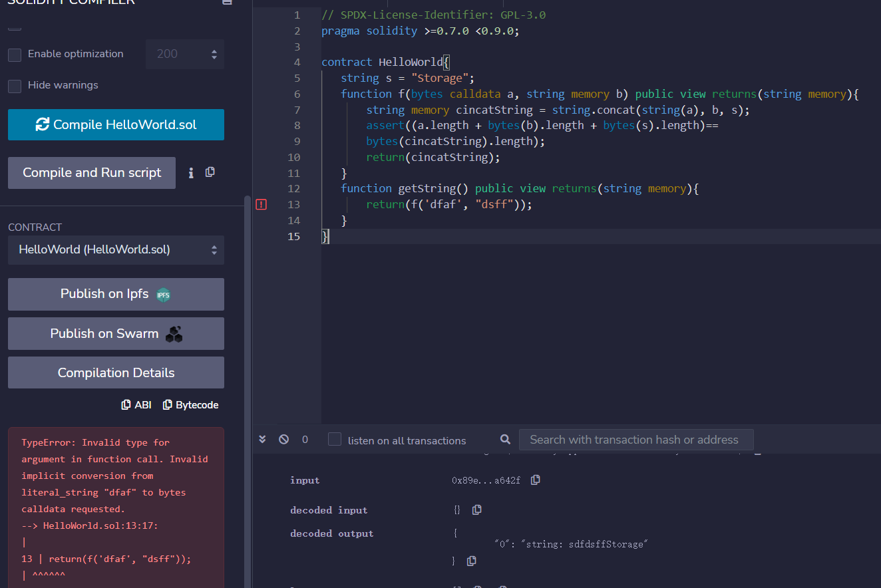Click the 'string s = "Storage";' line
Viewport: 881px width, 588px height.
tap(407, 78)
